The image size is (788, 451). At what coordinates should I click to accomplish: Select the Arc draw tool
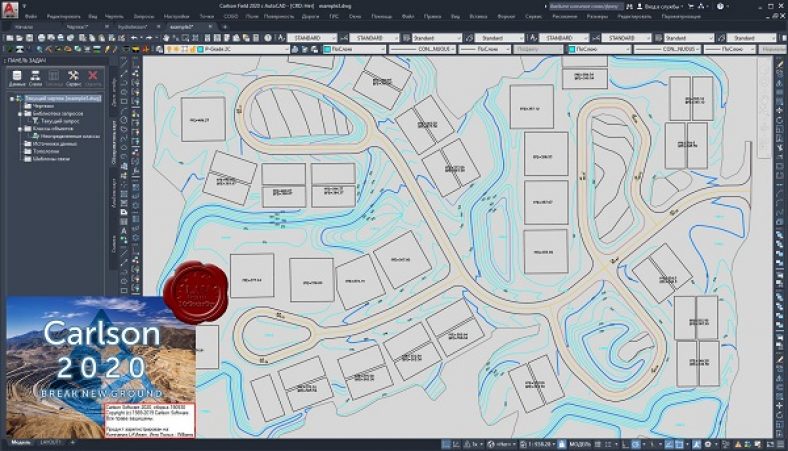[124, 110]
